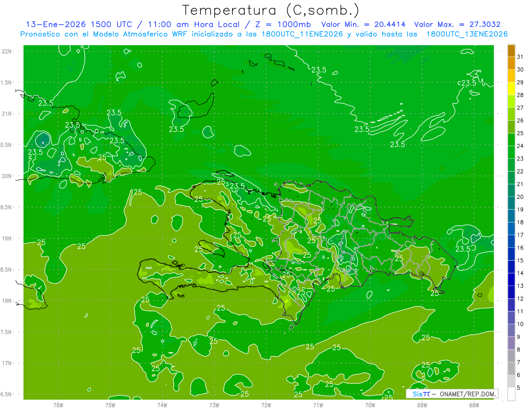
Task: Pick the legend swatch between 24 and 25
Action: pos(511,140)
